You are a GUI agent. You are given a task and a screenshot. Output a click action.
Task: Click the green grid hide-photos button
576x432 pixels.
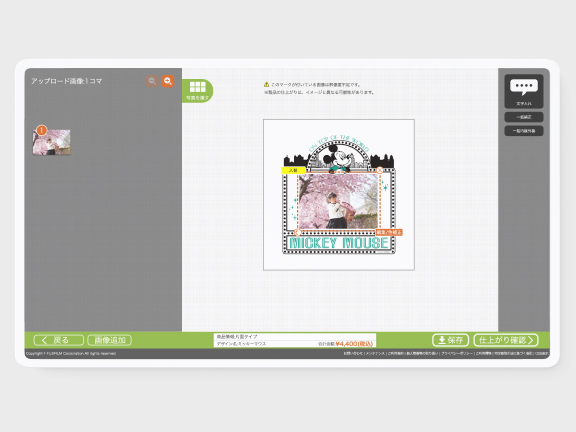(198, 91)
